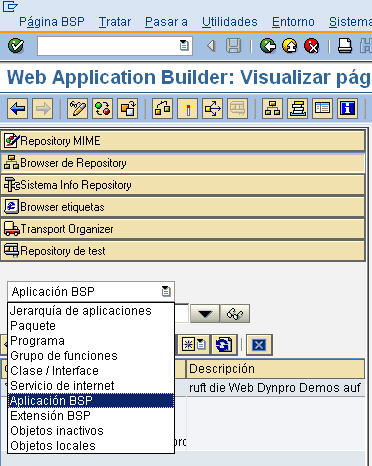Select Clase / Interface option

click(x=91, y=371)
